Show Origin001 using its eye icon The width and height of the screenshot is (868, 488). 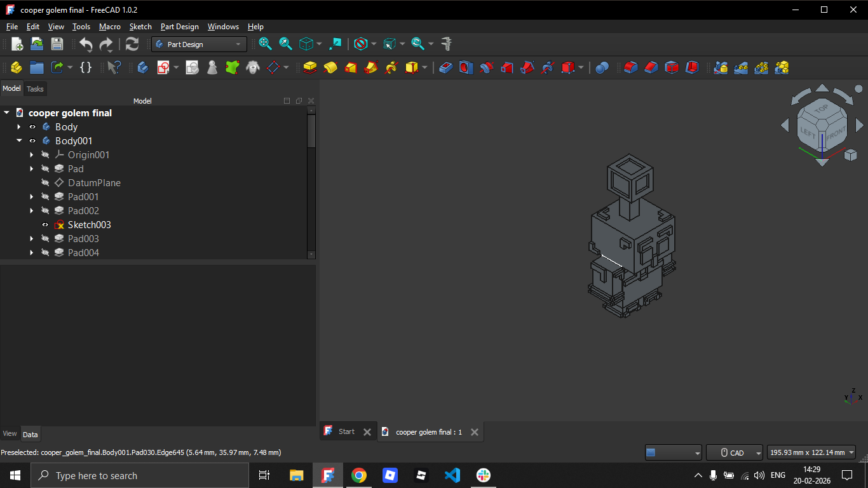point(45,155)
